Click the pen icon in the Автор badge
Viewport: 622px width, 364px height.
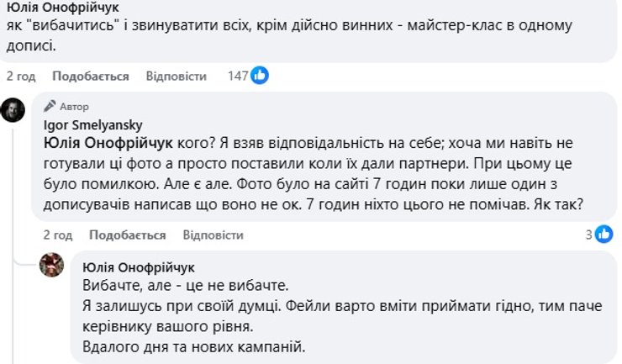[x=50, y=107]
